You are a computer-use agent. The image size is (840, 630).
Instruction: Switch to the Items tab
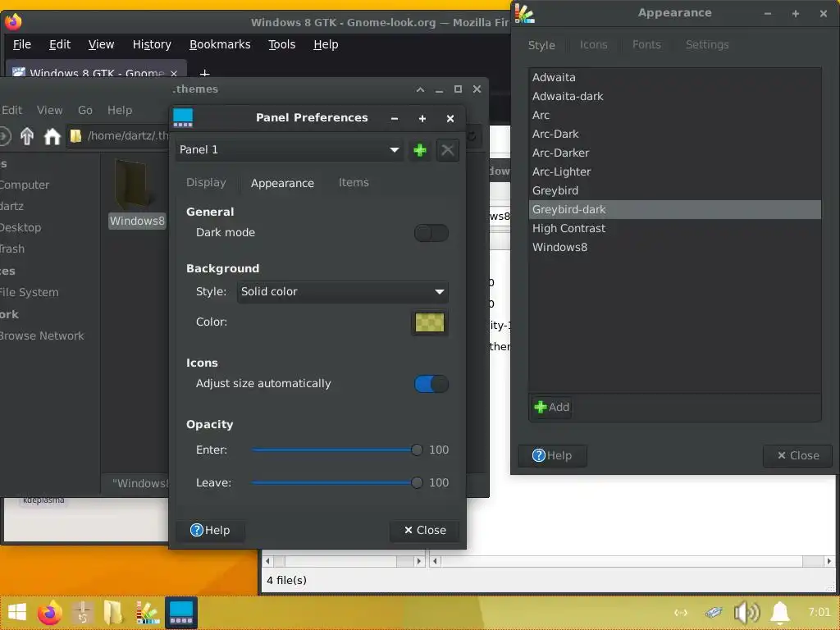(354, 183)
